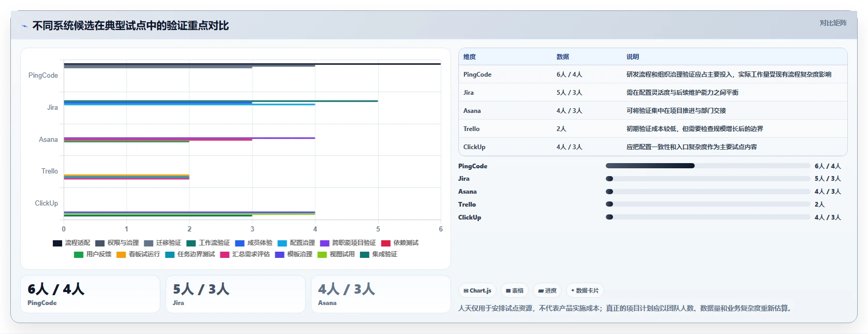This screenshot has width=868, height=334.
Task: Click the Jira y-axis label on chart
Action: [x=53, y=108]
